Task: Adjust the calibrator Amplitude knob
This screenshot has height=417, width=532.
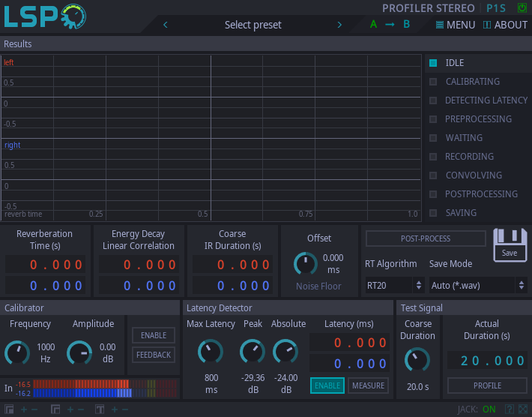Action: [x=79, y=352]
